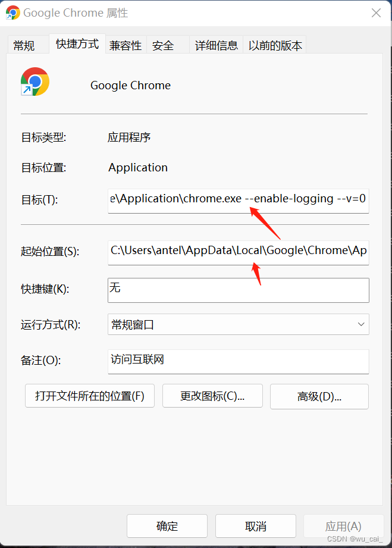This screenshot has height=548, width=392.
Task: Close the Google Chrome properties dialog
Action: pos(376,13)
